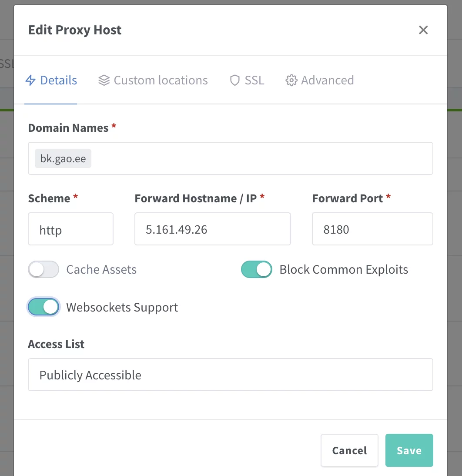Select the bk.gao.ee domain tag

[x=63, y=159]
